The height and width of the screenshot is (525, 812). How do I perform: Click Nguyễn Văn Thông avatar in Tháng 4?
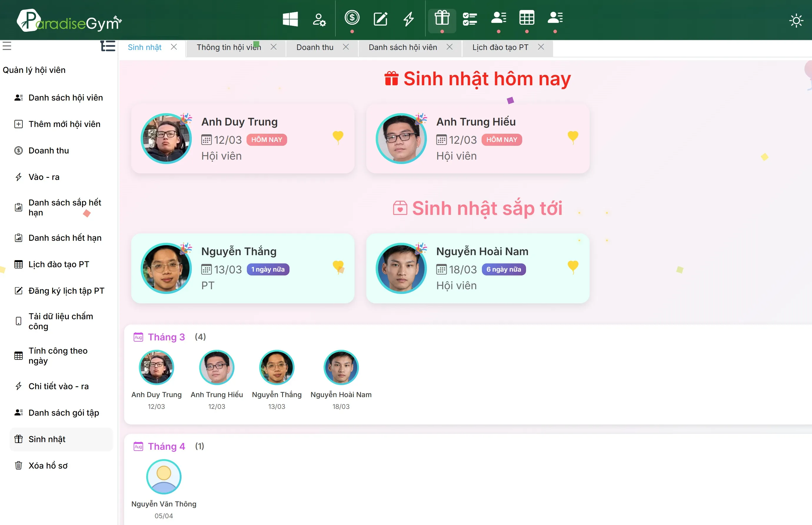[x=164, y=477]
